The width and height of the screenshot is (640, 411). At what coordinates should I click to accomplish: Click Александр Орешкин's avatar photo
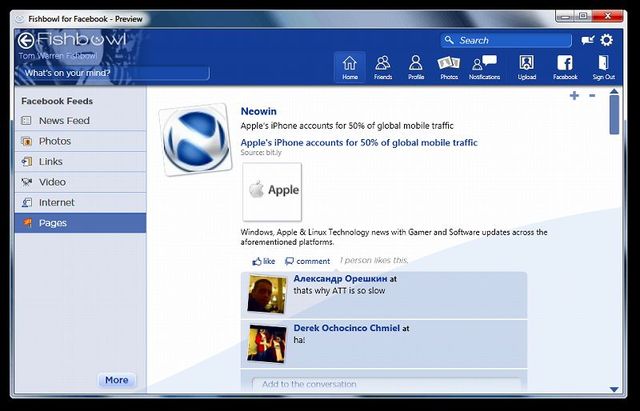coord(267,294)
